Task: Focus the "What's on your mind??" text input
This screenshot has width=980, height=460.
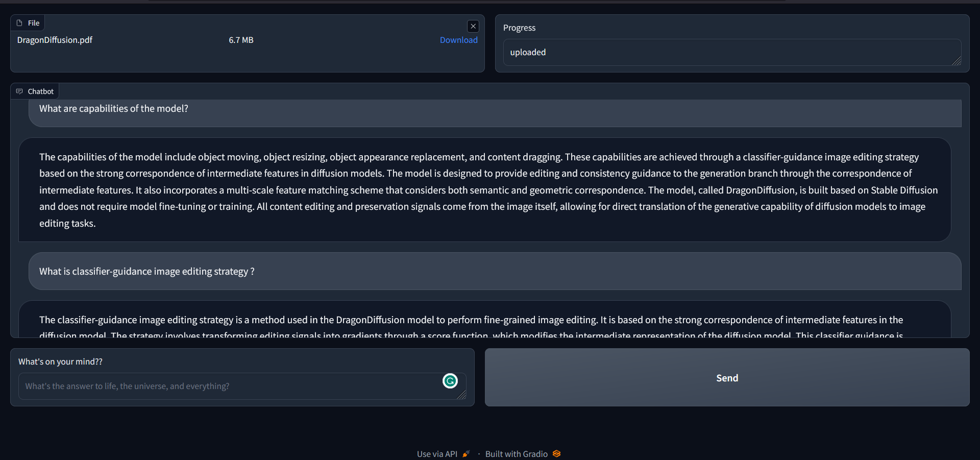Action: click(x=230, y=386)
